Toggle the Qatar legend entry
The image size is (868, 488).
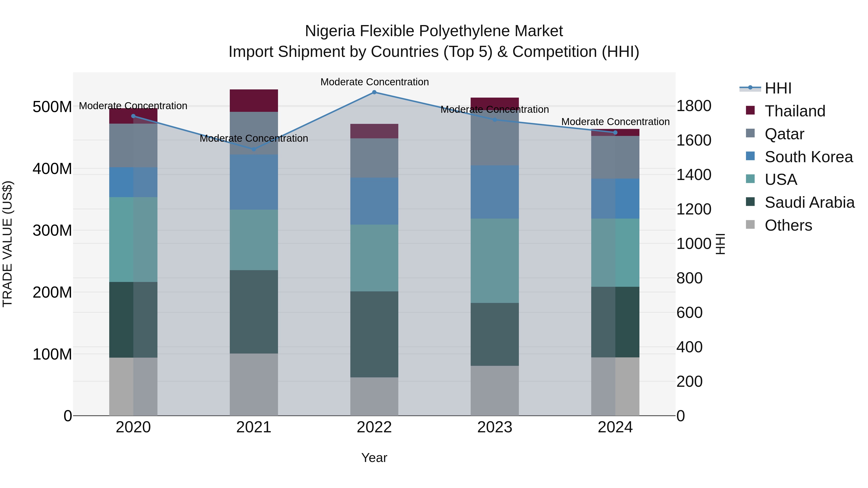(775, 134)
